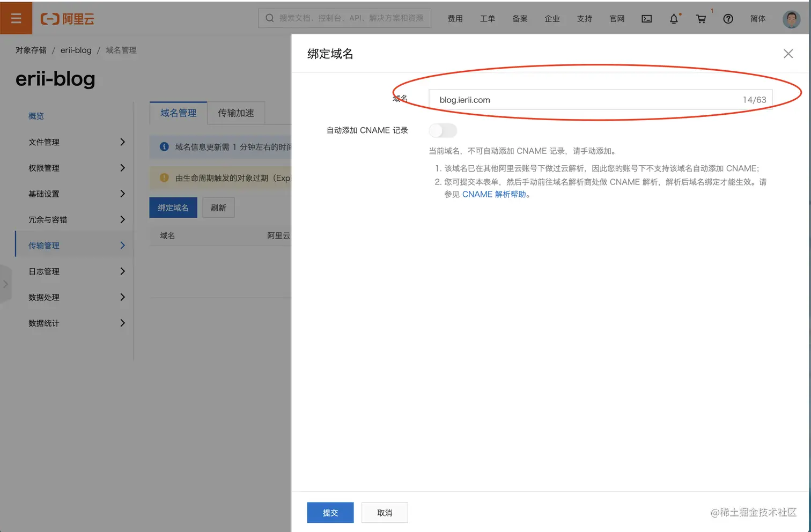
Task: Go to erii-blog breadcrumb
Action: point(76,50)
